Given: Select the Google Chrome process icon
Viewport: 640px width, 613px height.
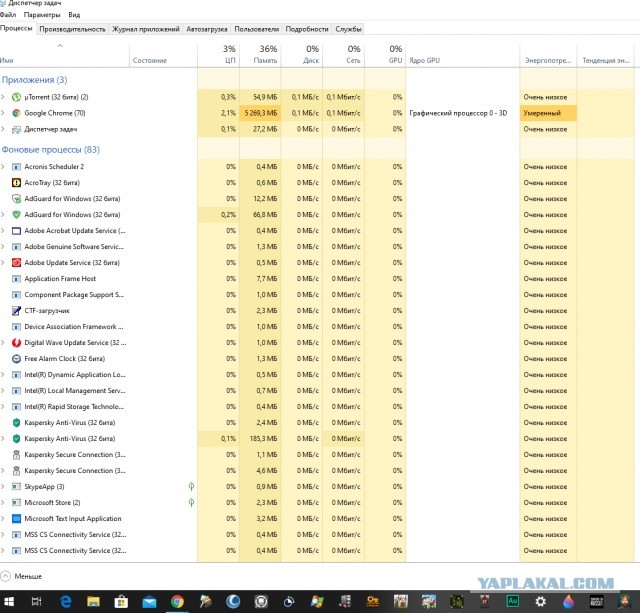Looking at the screenshot, I should pyautogui.click(x=16, y=113).
